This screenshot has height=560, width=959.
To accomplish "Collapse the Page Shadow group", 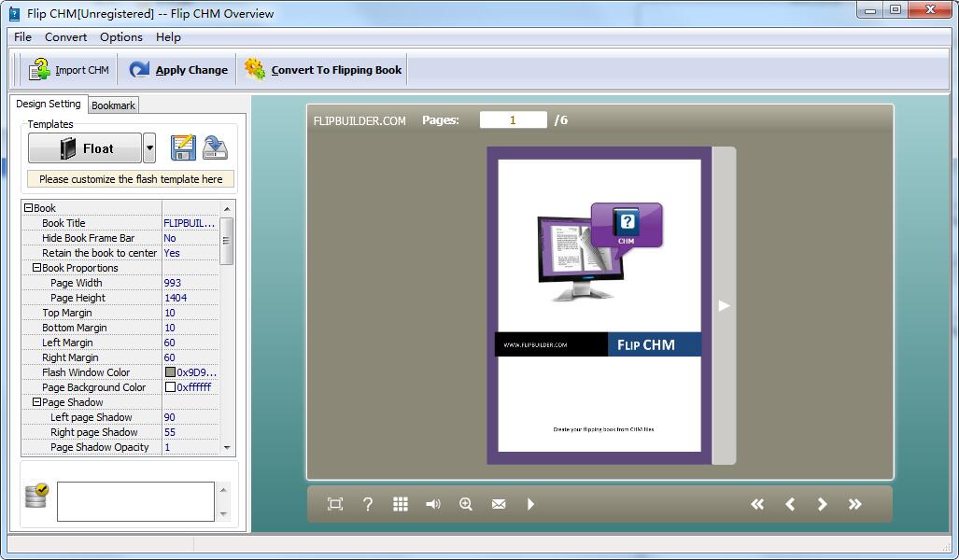I will tap(36, 402).
